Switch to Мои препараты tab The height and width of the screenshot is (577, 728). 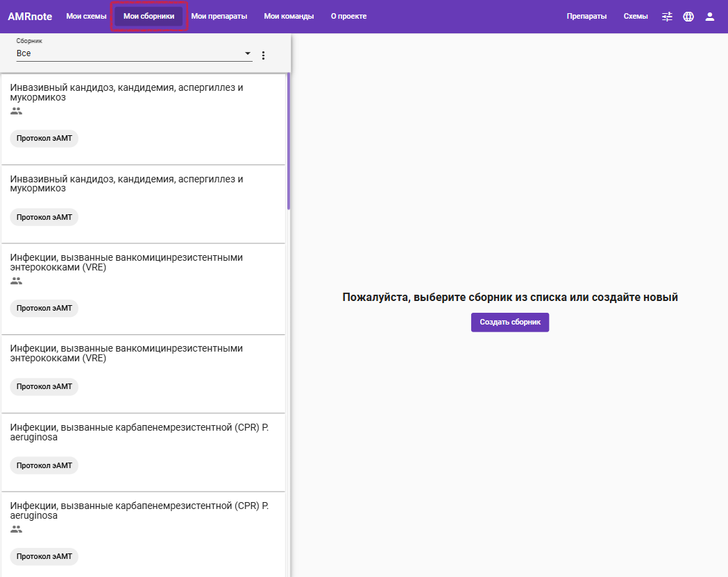pyautogui.click(x=219, y=16)
